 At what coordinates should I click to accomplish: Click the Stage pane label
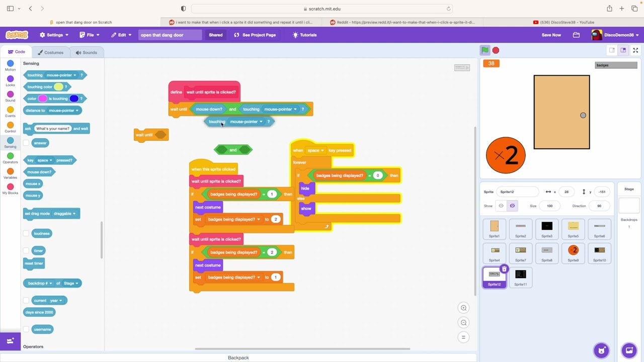tap(629, 189)
